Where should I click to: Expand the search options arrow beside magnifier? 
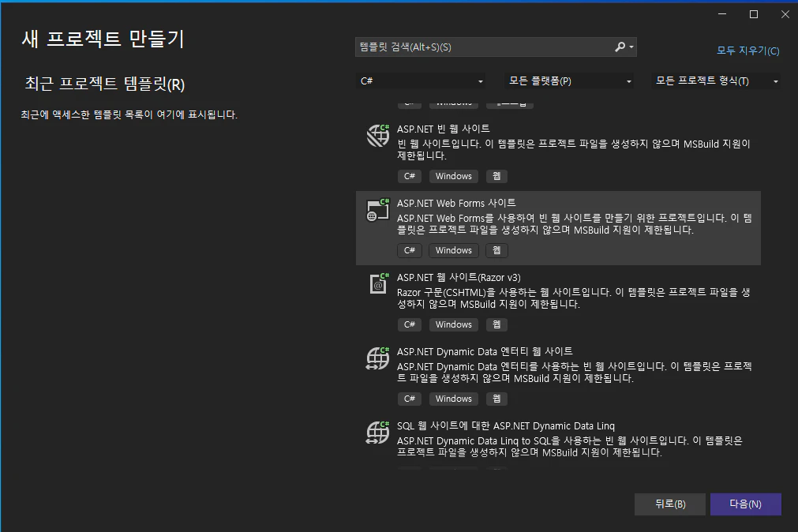tap(631, 47)
